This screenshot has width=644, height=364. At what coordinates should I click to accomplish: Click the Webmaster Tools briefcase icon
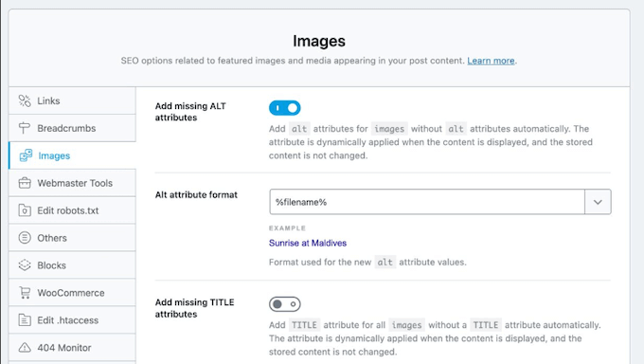click(x=25, y=183)
